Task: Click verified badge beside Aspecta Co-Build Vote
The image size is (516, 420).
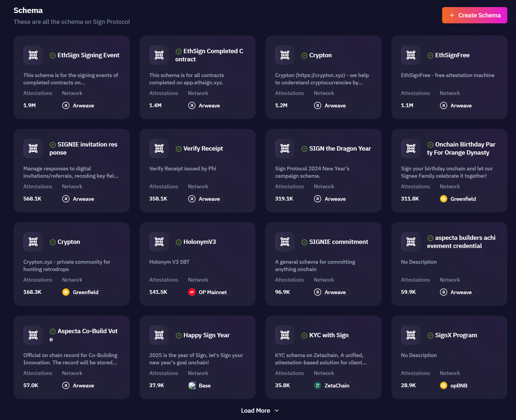Action: [53, 331]
